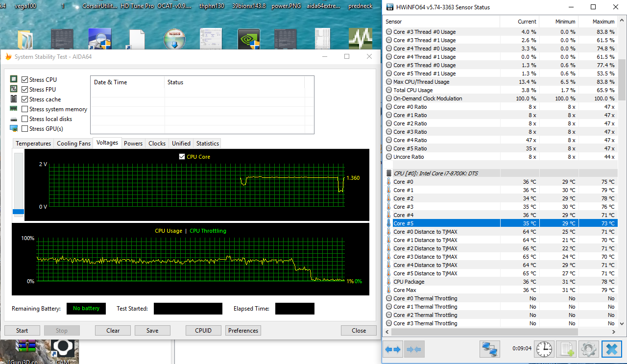Enable Stress local disks

tap(24, 119)
